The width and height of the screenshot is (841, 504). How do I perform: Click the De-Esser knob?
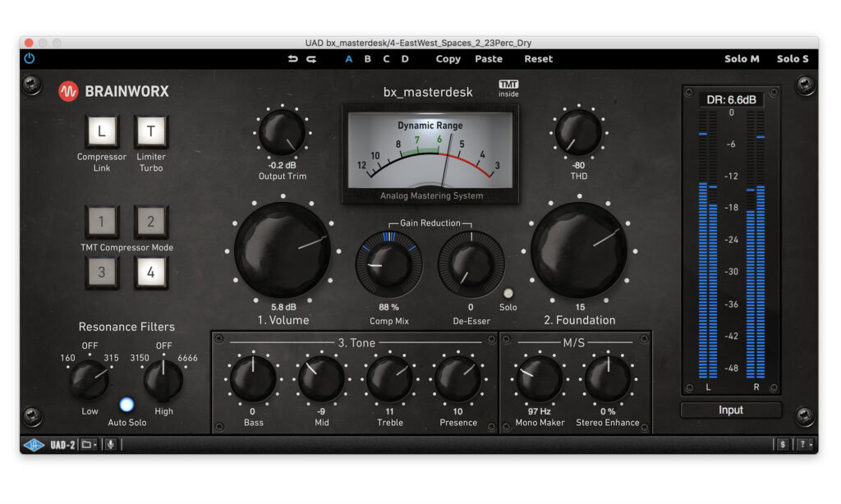tap(471, 264)
